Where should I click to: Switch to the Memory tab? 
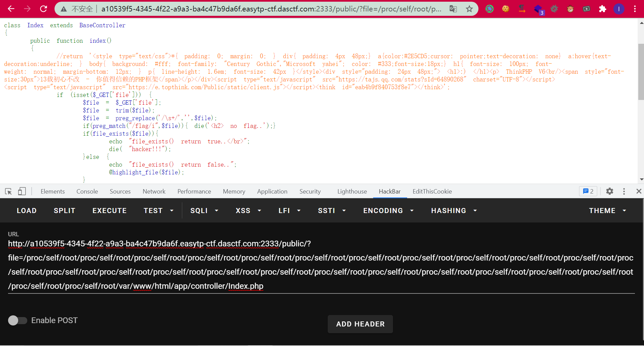pyautogui.click(x=234, y=191)
